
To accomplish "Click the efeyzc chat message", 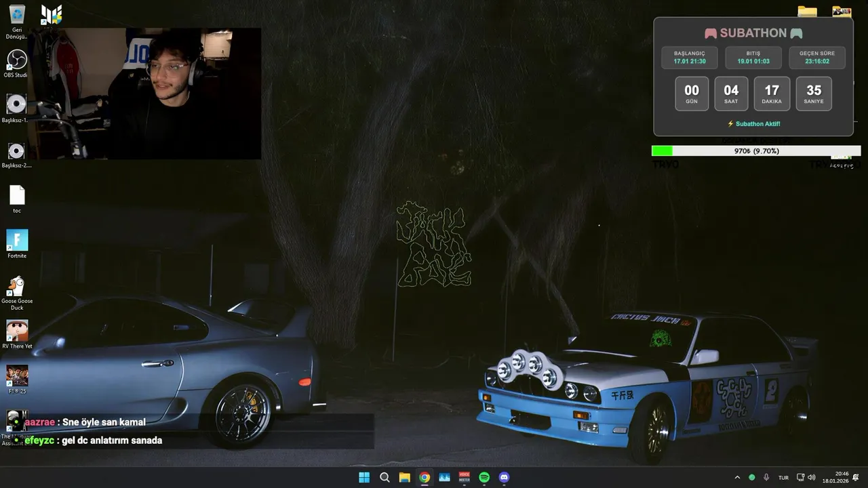I will [x=93, y=441].
